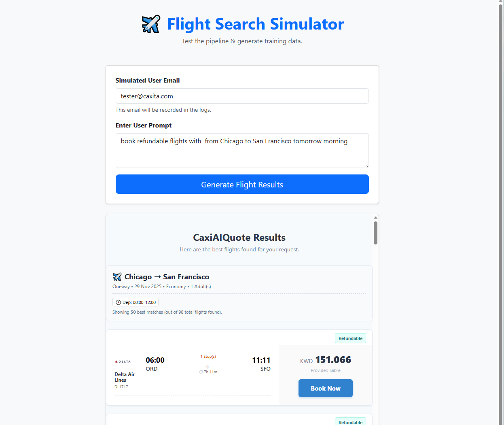This screenshot has height=425, width=504.
Task: Click the results panel scrollbar thumb
Action: click(375, 233)
